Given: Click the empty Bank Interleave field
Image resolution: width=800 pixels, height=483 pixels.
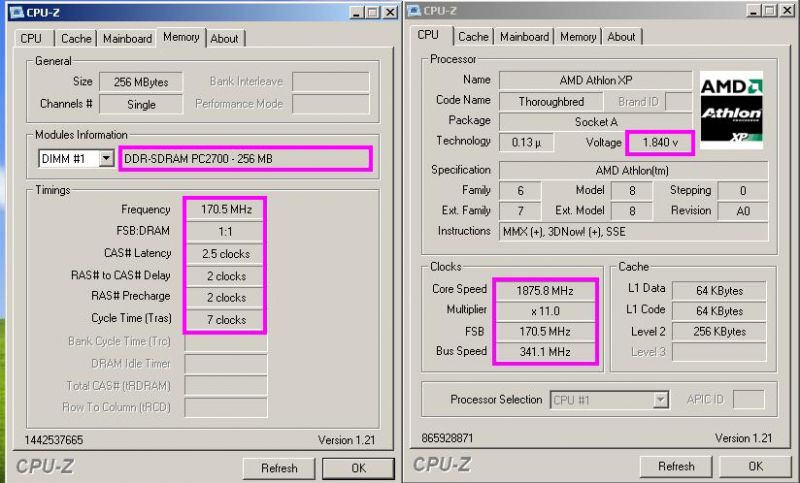Looking at the screenshot, I should coord(331,82).
